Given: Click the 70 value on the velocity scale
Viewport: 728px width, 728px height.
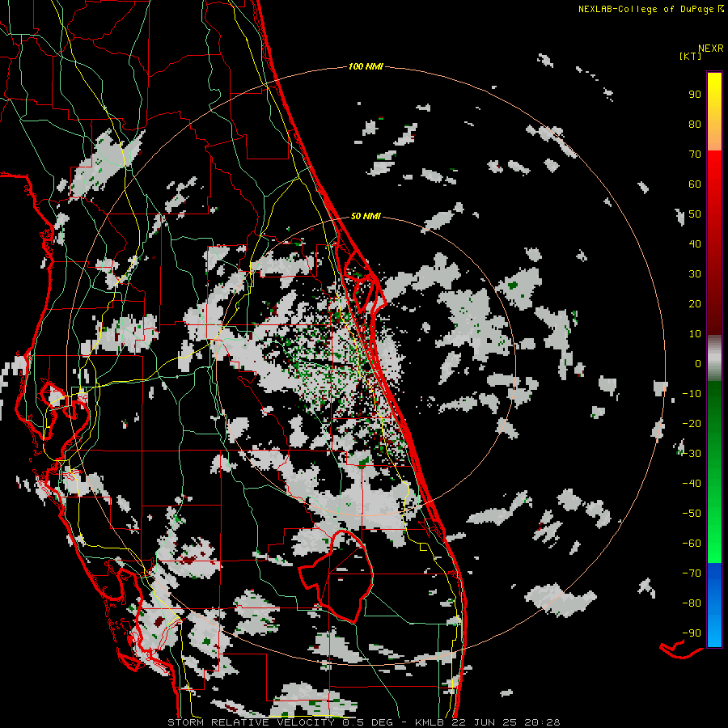Looking at the screenshot, I should click(x=695, y=154).
